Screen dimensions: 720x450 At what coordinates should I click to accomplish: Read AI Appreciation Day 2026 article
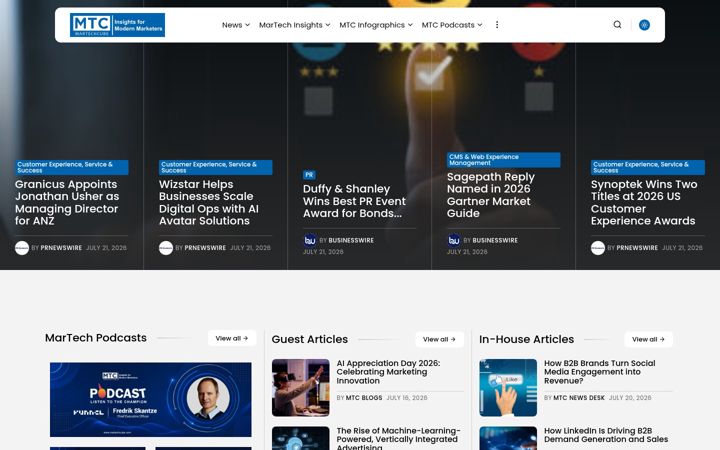pos(388,372)
